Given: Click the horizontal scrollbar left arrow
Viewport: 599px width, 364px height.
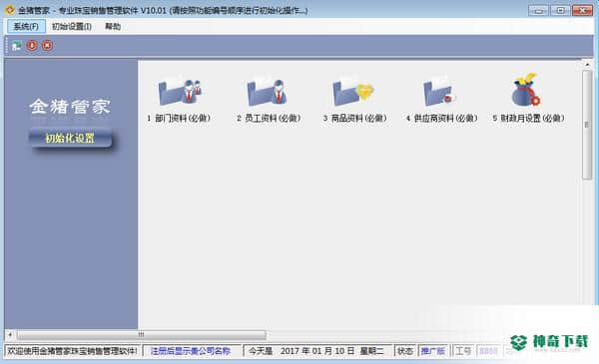Looking at the screenshot, I should [x=10, y=335].
